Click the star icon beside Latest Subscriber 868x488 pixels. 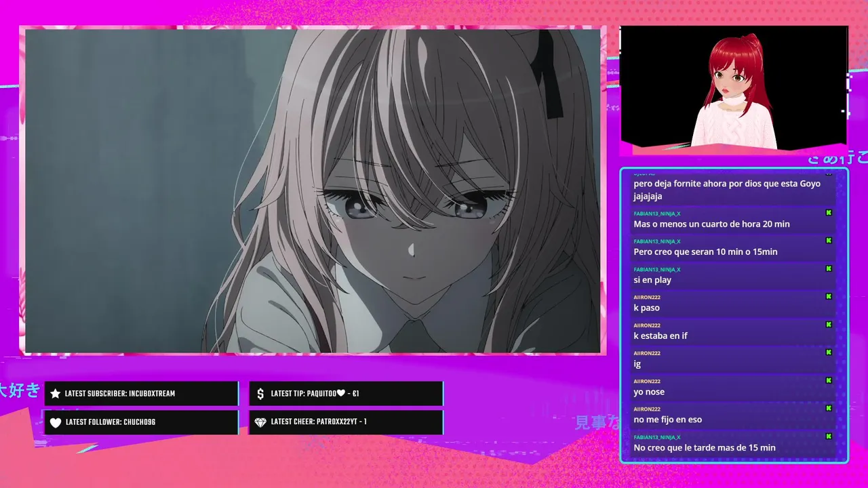coord(56,394)
